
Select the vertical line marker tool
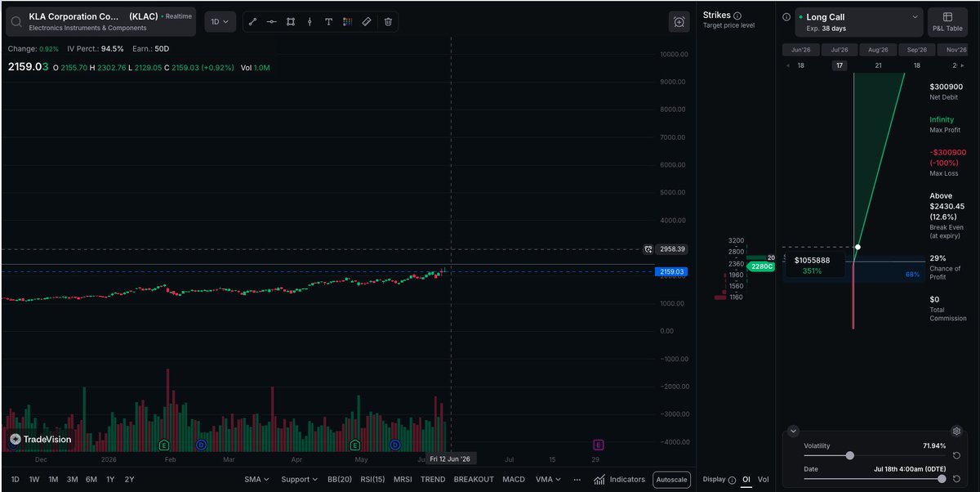coord(310,22)
